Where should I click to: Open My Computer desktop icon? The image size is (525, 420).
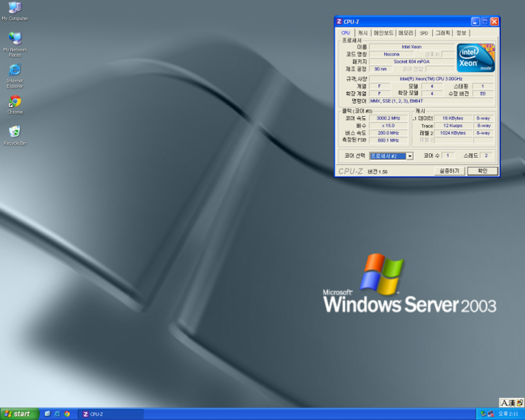pyautogui.click(x=15, y=11)
